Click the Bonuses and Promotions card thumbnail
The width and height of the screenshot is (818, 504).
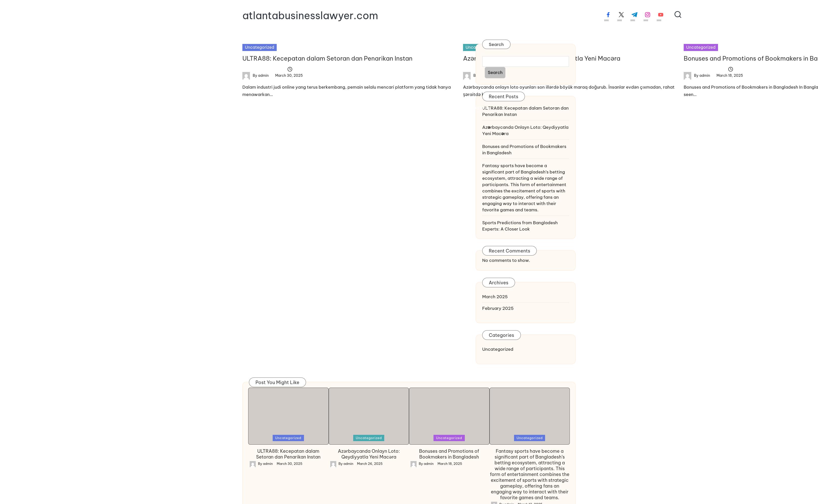(449, 416)
